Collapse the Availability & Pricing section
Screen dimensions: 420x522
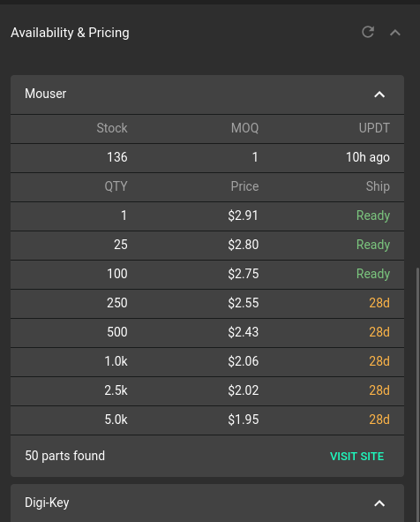pyautogui.click(x=395, y=33)
